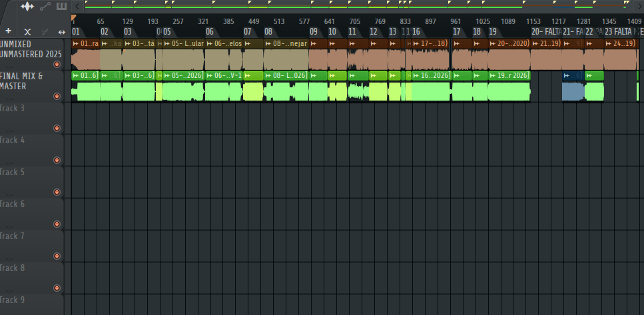Image resolution: width=644 pixels, height=315 pixels.
Task: Mute the FINAL MIX & MASTER track
Action: tap(57, 96)
